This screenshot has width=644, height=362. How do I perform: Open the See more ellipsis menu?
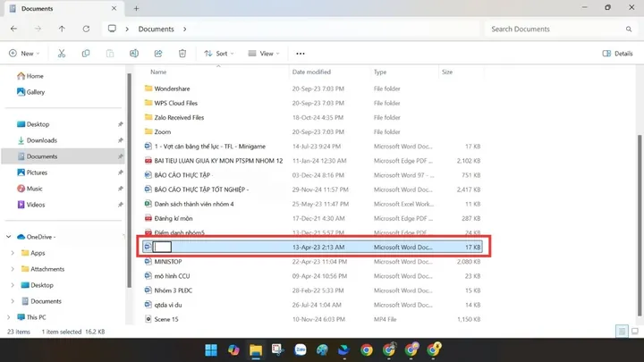[x=301, y=54]
